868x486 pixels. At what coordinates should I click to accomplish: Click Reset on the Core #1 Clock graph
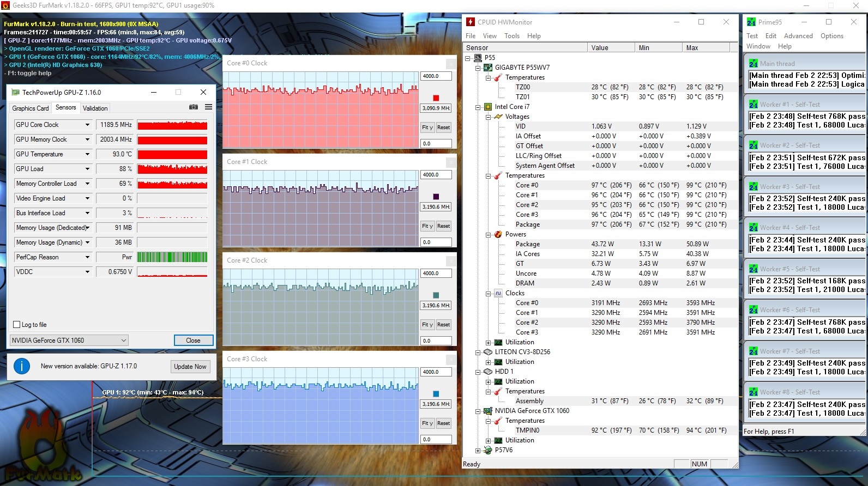(x=444, y=226)
